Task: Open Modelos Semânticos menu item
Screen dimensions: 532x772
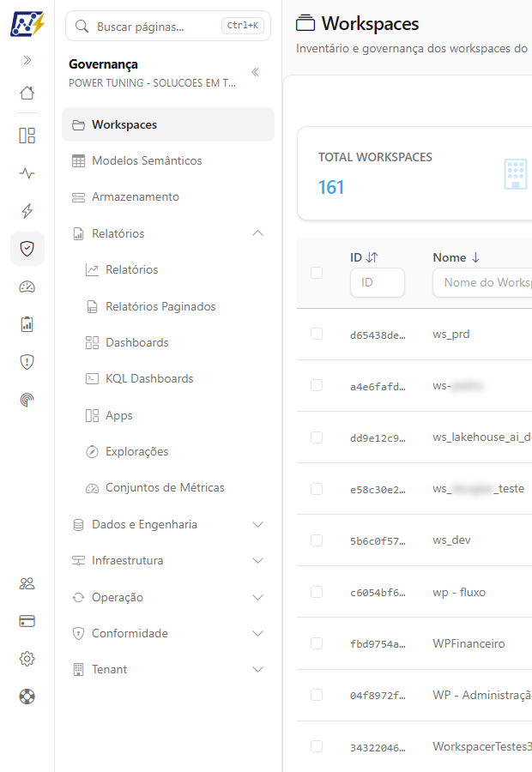Action: pos(168,160)
